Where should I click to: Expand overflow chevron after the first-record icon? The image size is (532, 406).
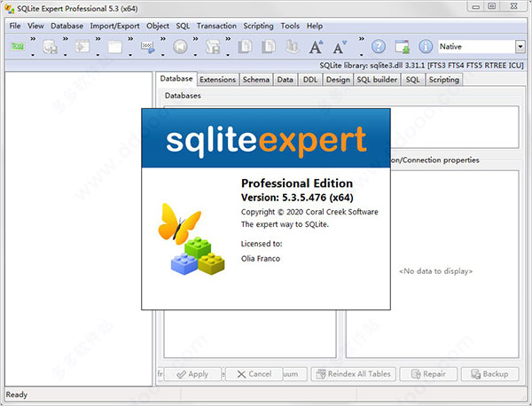[x=196, y=39]
